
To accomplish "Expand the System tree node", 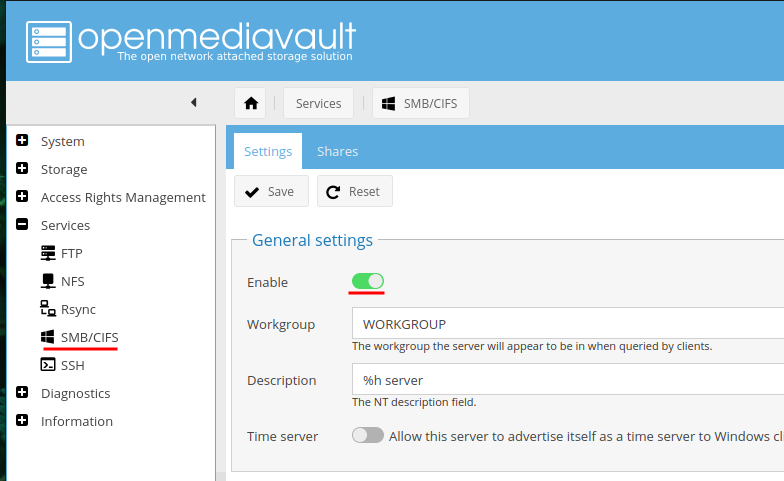I will (x=22, y=140).
